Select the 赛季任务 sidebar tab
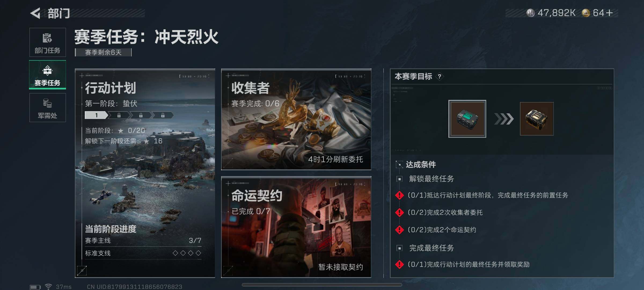Screen dimensions: 644x290 coord(47,75)
